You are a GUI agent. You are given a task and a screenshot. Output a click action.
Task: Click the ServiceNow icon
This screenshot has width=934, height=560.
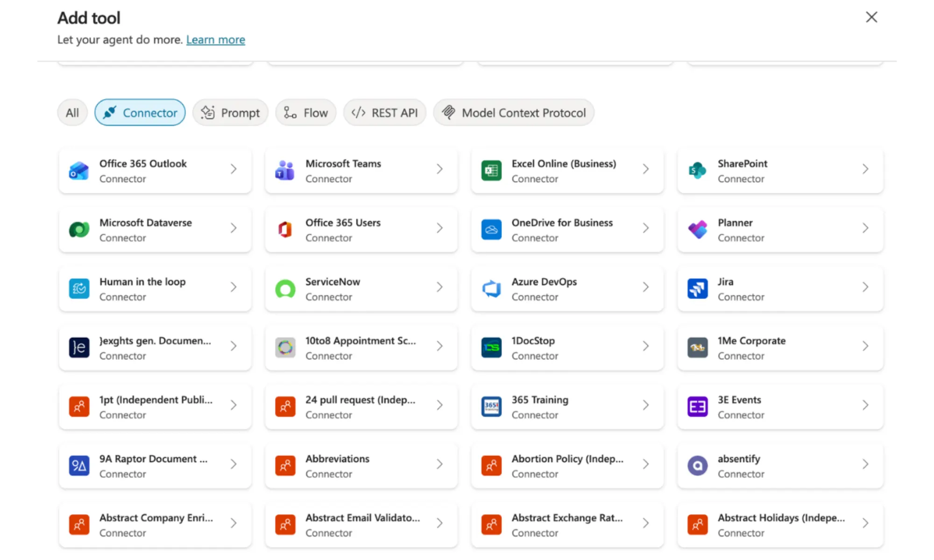coord(285,289)
